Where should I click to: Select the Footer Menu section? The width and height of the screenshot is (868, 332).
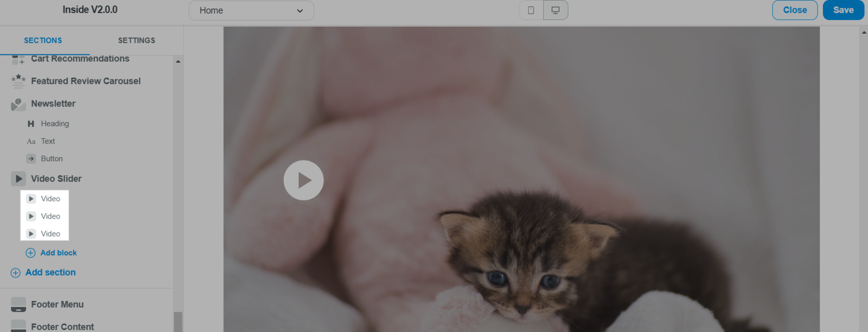(57, 304)
